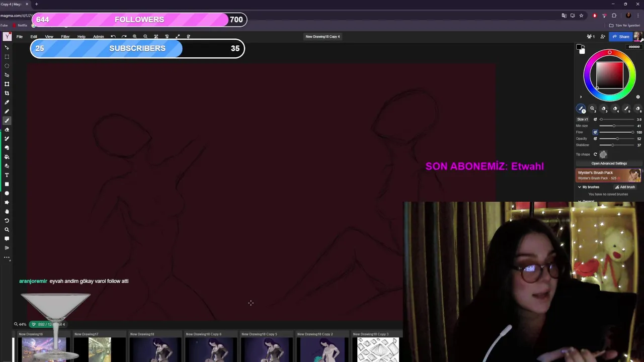Open more tools via the ellipsis icon
Viewport: 644px width, 362px height.
tap(7, 257)
